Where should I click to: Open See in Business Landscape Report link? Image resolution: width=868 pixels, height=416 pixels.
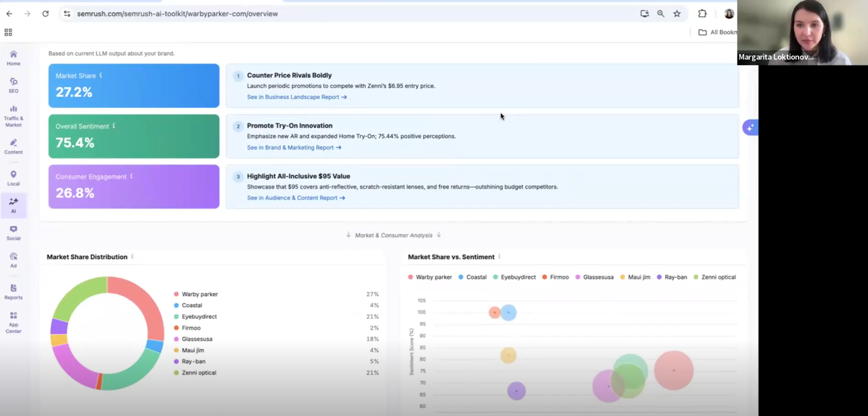(x=297, y=97)
